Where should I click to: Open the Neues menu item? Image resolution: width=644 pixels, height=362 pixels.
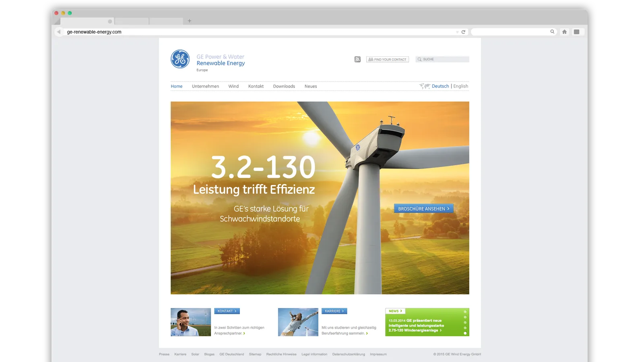(x=311, y=86)
